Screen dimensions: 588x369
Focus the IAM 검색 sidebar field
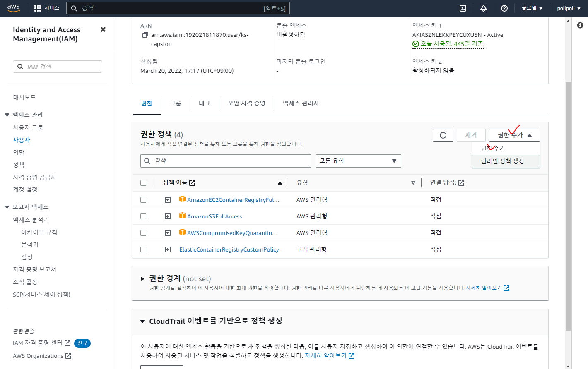pos(58,67)
